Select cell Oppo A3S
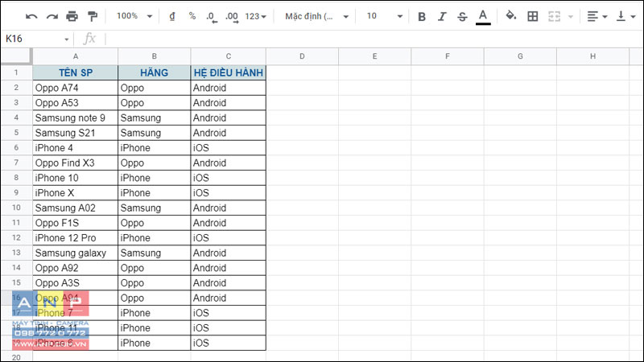Image resolution: width=644 pixels, height=362 pixels. 76,283
